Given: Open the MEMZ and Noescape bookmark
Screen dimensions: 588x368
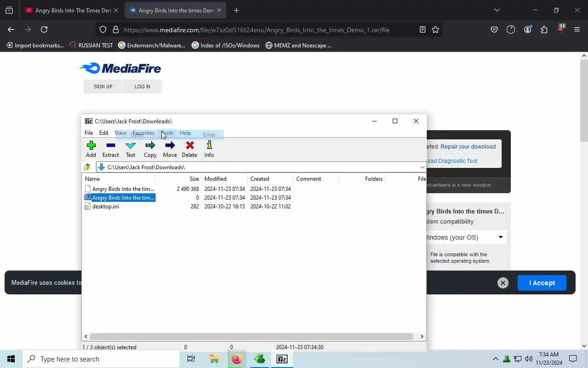Looking at the screenshot, I should [x=299, y=45].
